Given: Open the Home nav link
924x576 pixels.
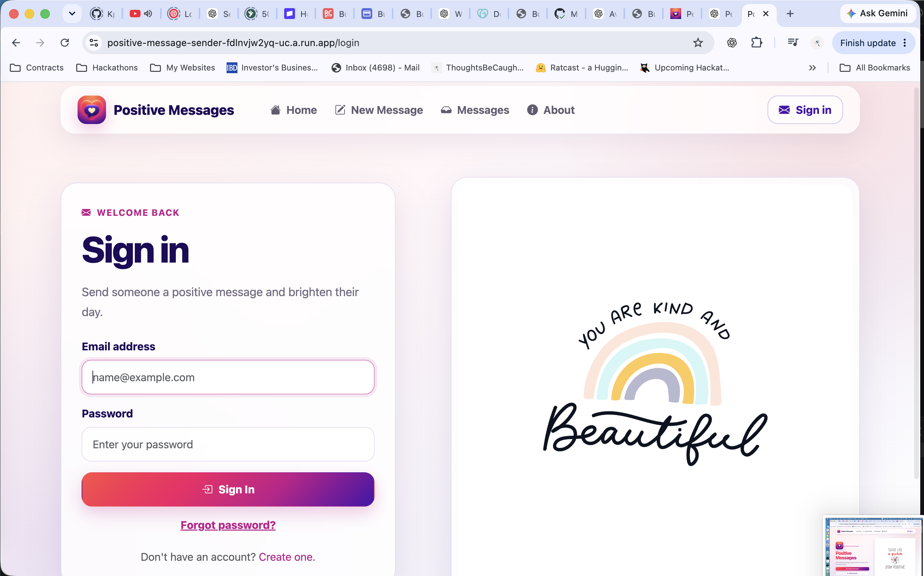Looking at the screenshot, I should tap(294, 110).
